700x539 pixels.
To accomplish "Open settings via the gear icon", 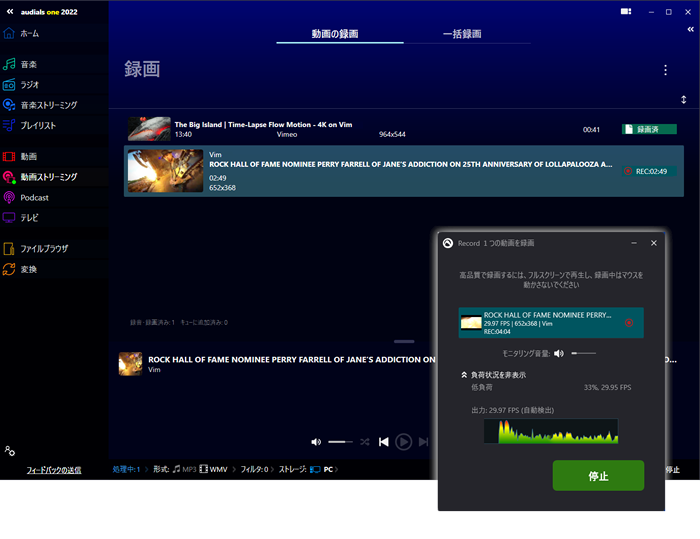I will [x=10, y=451].
